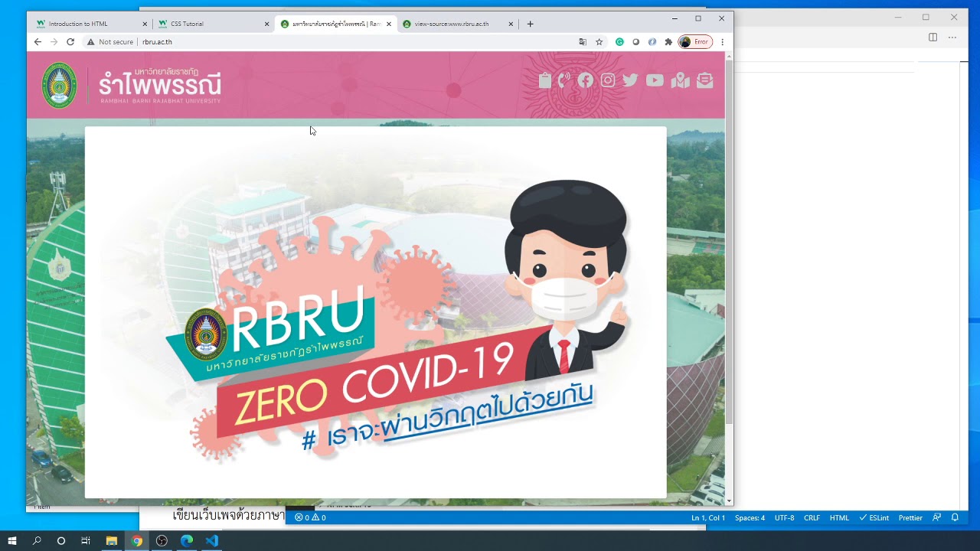
Task: Close the view-source tab
Action: 511,24
